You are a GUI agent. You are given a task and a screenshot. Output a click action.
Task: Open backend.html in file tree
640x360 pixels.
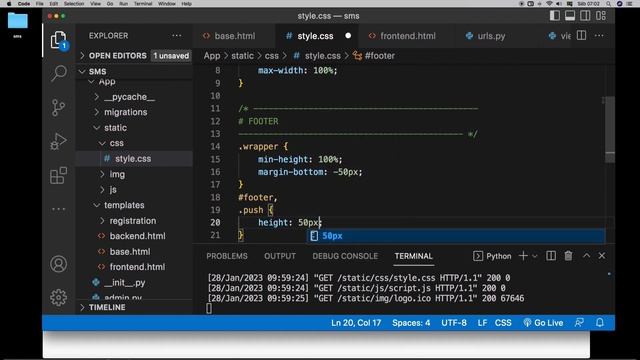point(134,236)
